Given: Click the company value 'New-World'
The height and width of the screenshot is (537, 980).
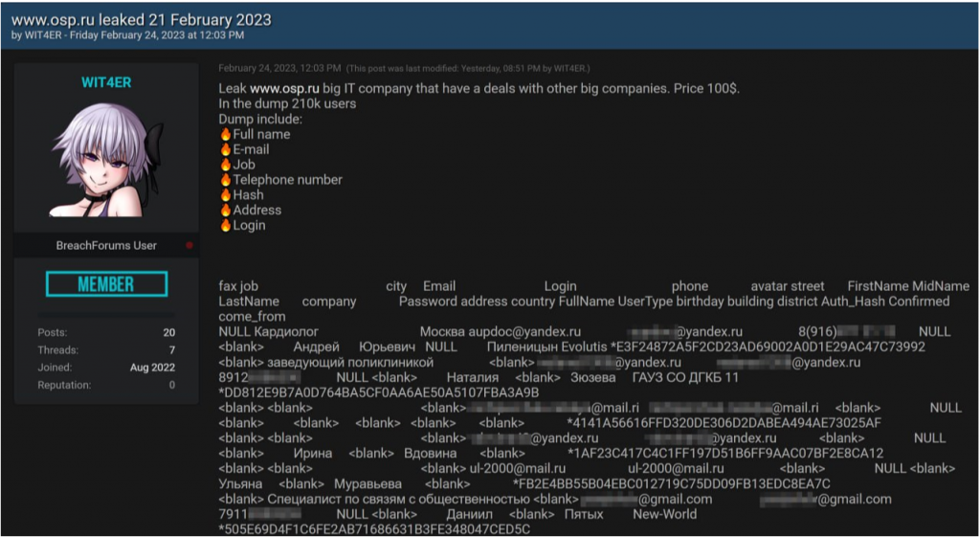Looking at the screenshot, I should click(x=664, y=514).
